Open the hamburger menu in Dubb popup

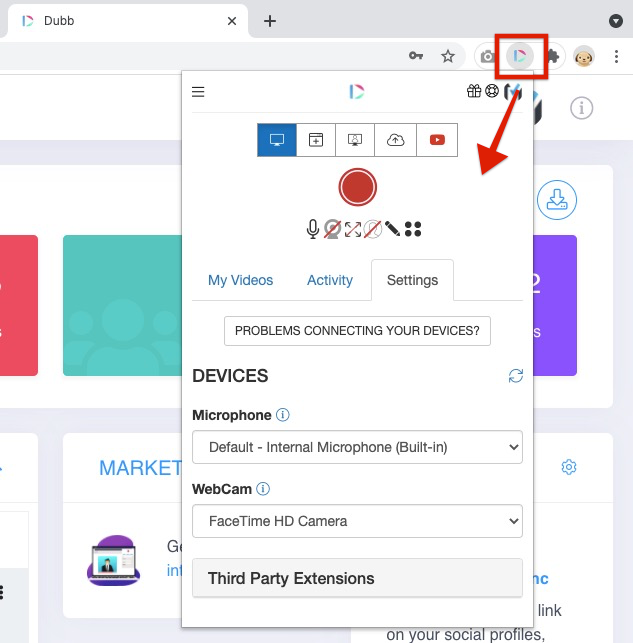[198, 92]
